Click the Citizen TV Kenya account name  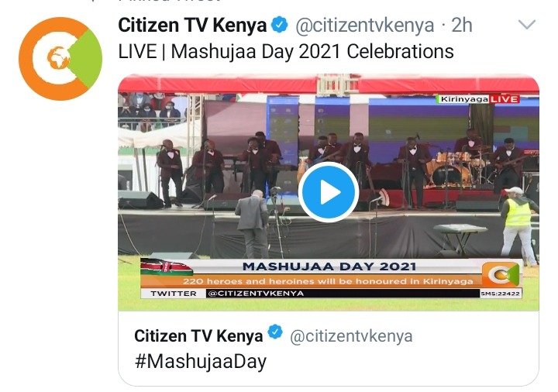tap(192, 26)
